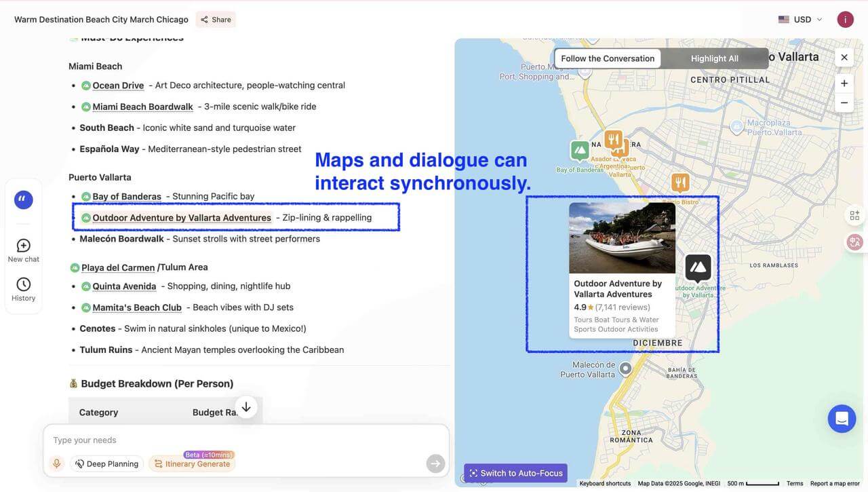The height and width of the screenshot is (492, 868).
Task: Click the scroll-down arrow button
Action: point(246,407)
